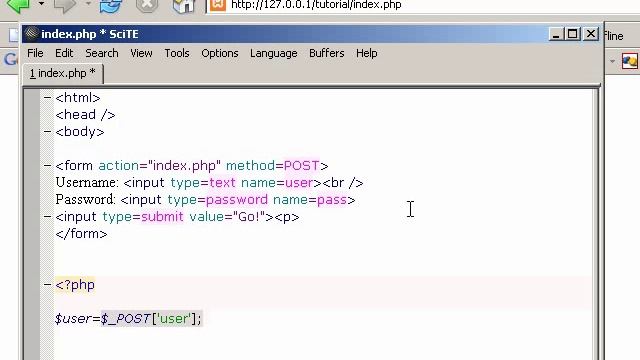Click the browser Home icon
This screenshot has height=360, width=640.
[x=183, y=6]
